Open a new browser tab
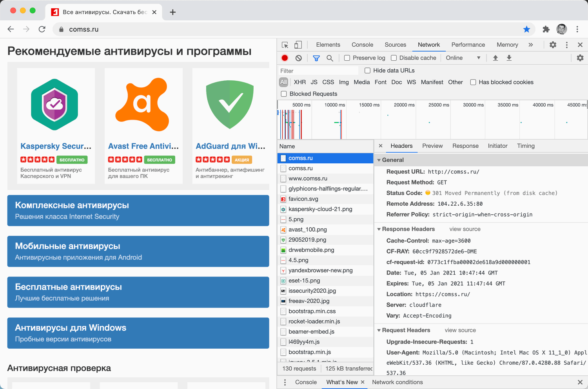Screen dimensions: 588x389 [x=172, y=12]
